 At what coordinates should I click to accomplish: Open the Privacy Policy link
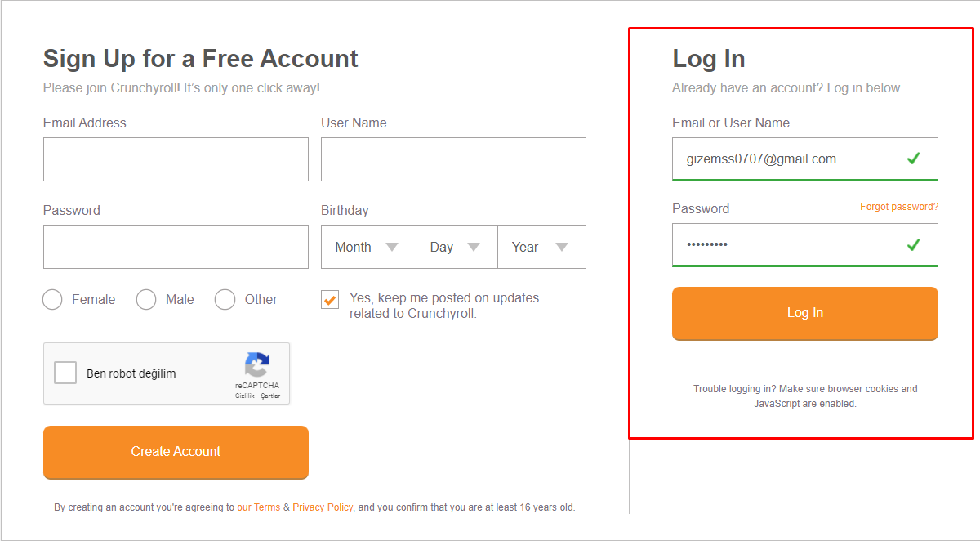(323, 507)
